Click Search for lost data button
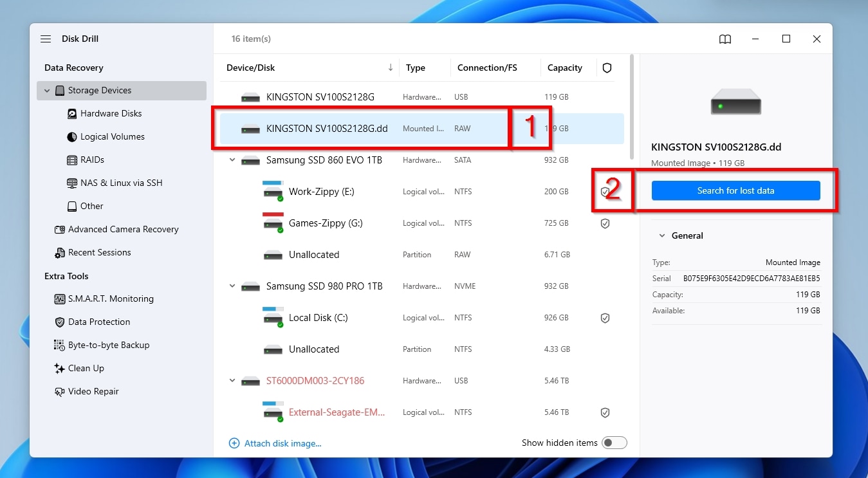This screenshot has height=478, width=868. pyautogui.click(x=736, y=190)
